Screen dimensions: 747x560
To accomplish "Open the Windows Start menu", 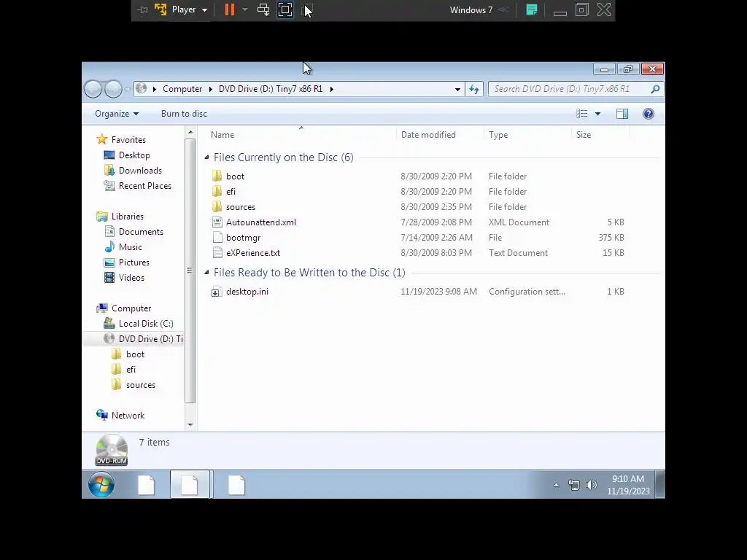I will [101, 485].
